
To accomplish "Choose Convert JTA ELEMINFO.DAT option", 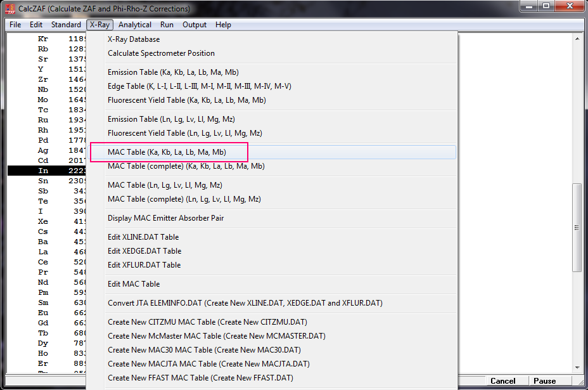I will (245, 303).
